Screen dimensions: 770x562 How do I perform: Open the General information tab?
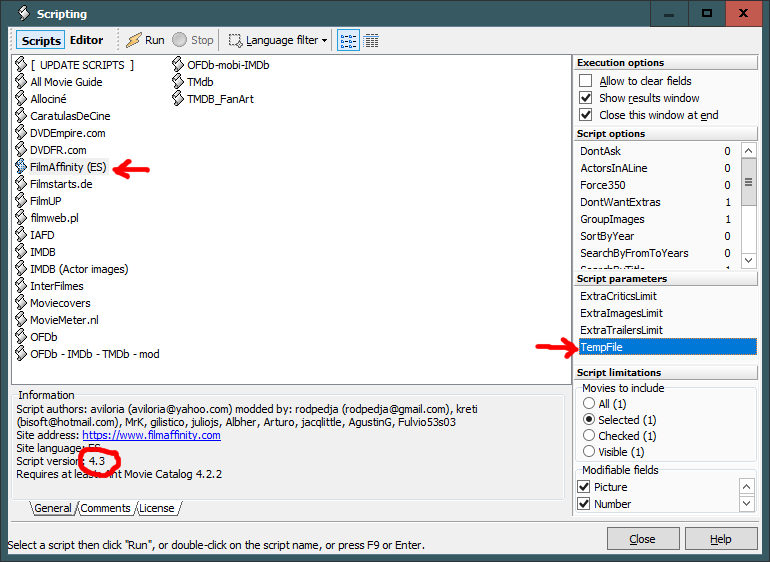click(x=53, y=508)
